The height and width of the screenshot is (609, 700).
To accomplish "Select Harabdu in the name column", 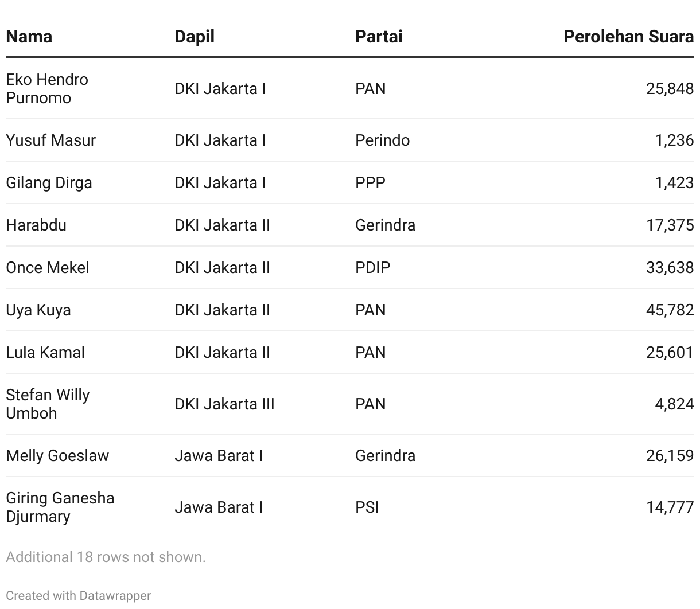I will pos(36,225).
